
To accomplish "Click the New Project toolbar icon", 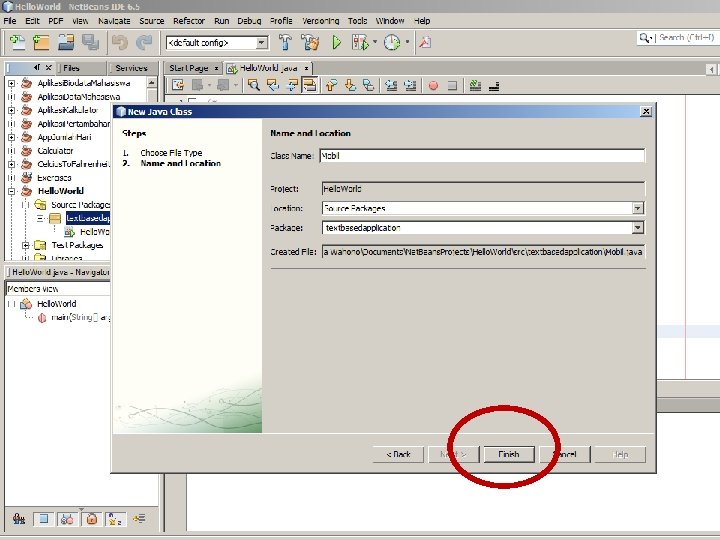I will point(41,43).
